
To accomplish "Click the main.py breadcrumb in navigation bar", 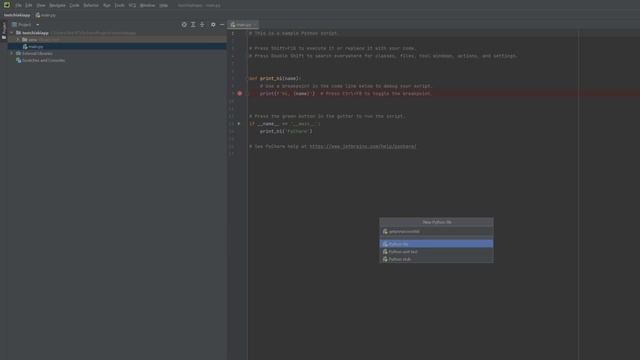I will coord(46,15).
